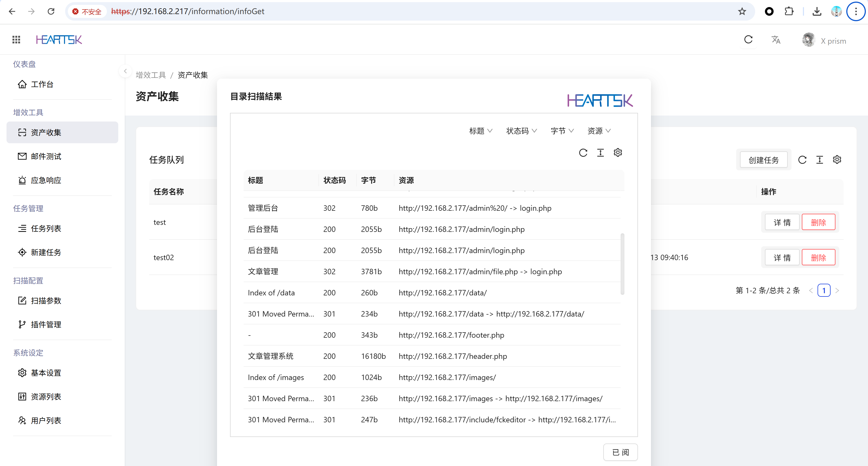
Task: Go to 插件管理 sidebar item
Action: click(x=46, y=324)
